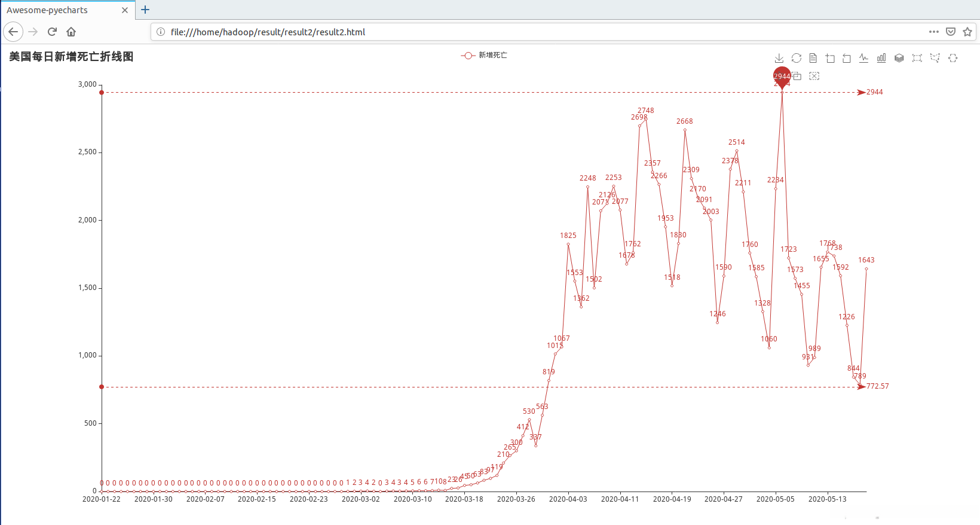
Task: Click the x-axis date 2020-04-27
Action: [x=724, y=499]
